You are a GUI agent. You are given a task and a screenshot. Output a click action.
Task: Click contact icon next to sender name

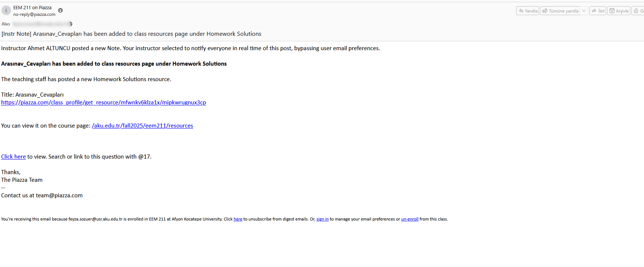tap(60, 10)
